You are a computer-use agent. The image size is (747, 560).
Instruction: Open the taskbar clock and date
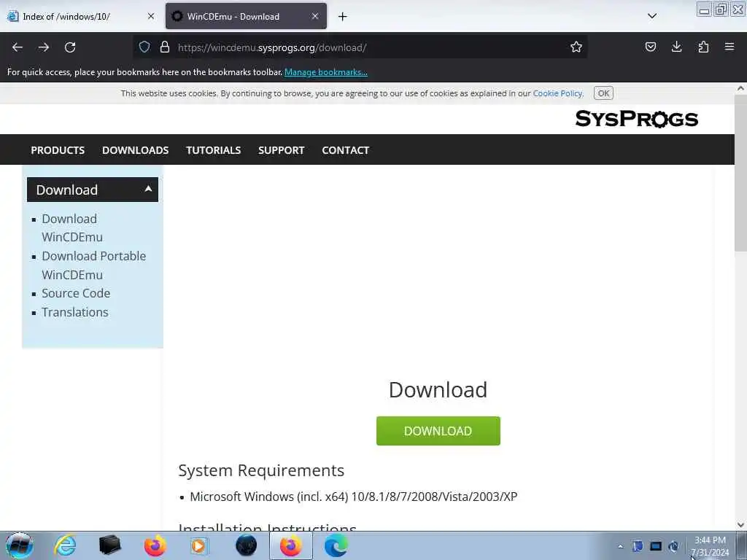click(710, 546)
